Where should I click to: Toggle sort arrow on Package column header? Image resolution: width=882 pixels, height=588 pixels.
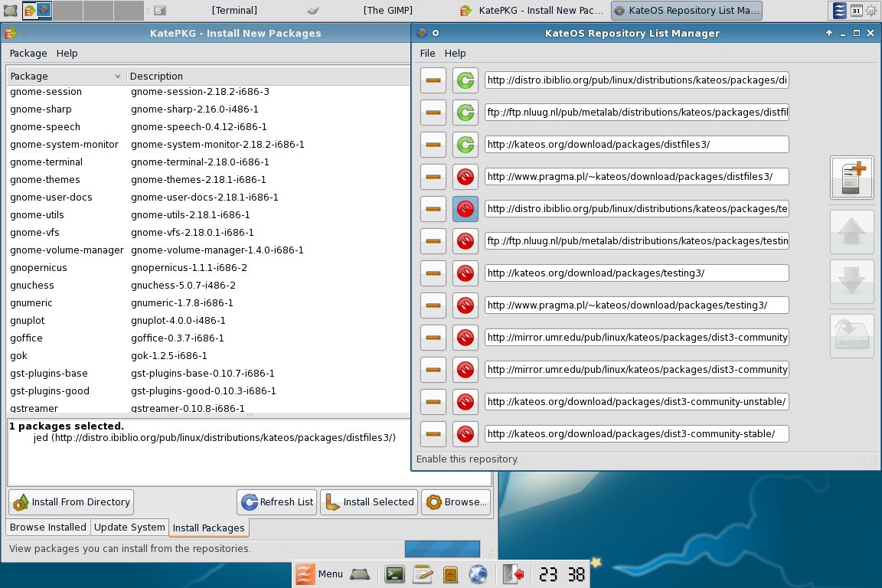coord(118,76)
